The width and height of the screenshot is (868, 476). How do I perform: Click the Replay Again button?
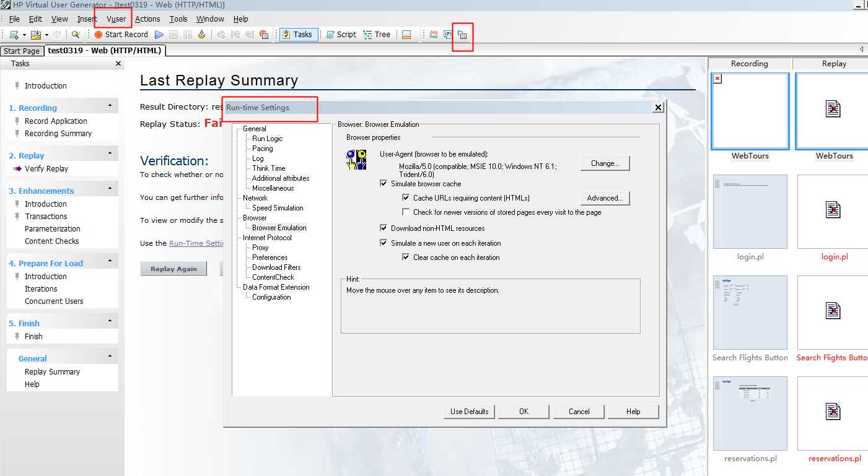173,269
